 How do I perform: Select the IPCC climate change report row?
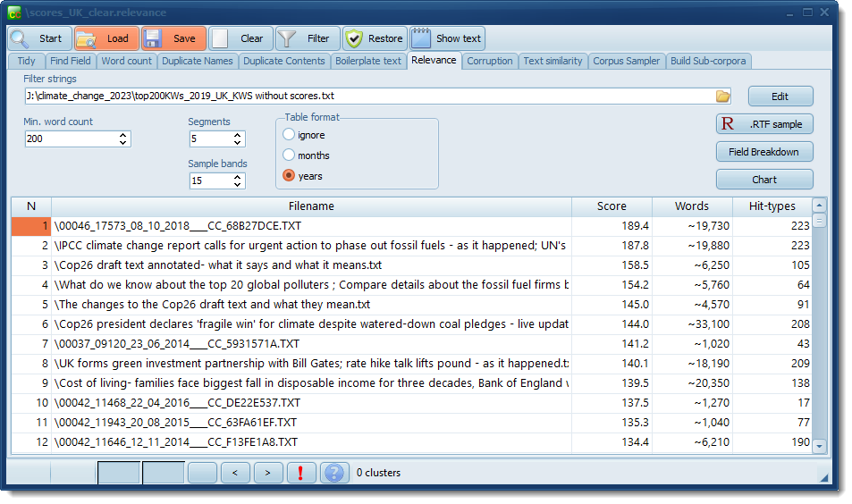[x=411, y=246]
